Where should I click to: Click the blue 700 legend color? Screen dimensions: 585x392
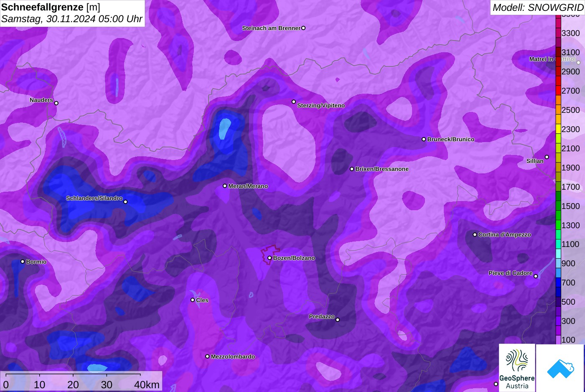(558, 283)
